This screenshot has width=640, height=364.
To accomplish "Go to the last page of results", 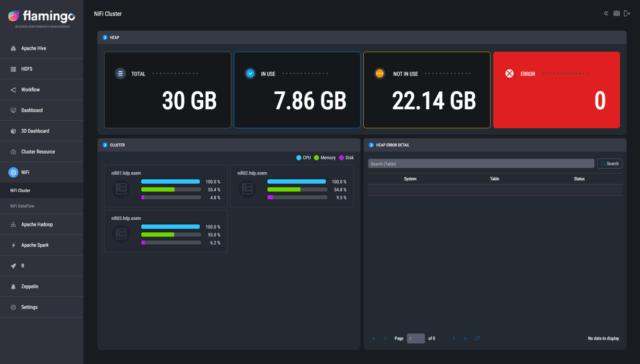I will (x=465, y=338).
